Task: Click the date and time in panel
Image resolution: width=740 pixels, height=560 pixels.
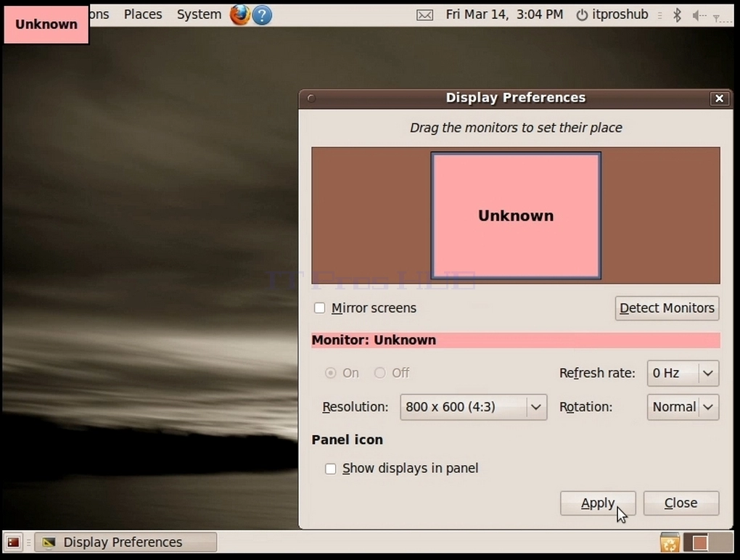Action: (x=504, y=15)
